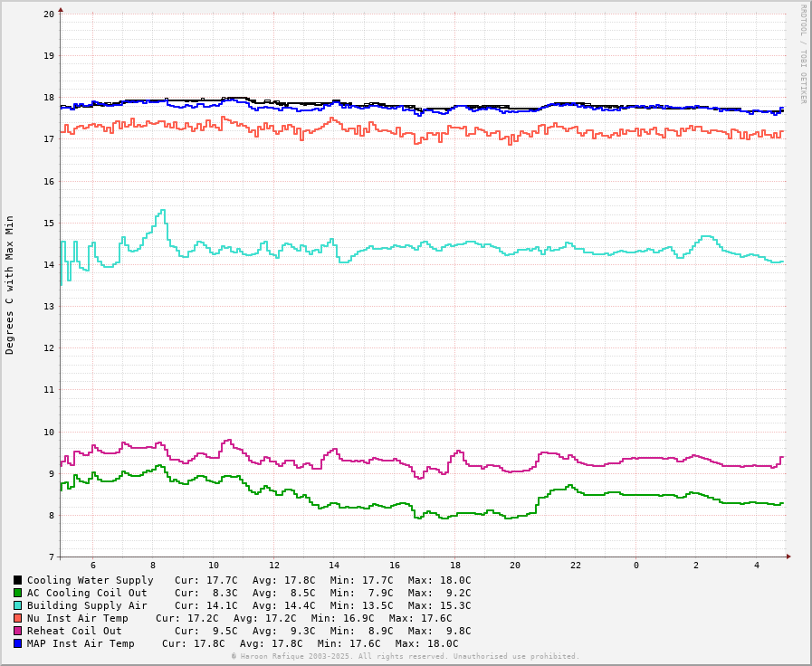Click the Haroon Rafique copyright notice
812x666 pixels.
(405, 656)
